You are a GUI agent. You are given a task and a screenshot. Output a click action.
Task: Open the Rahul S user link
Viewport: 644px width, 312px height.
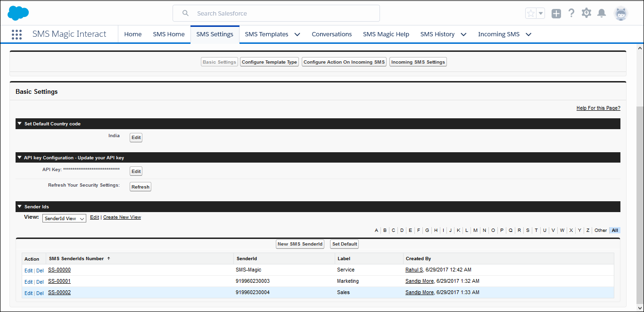tap(414, 270)
